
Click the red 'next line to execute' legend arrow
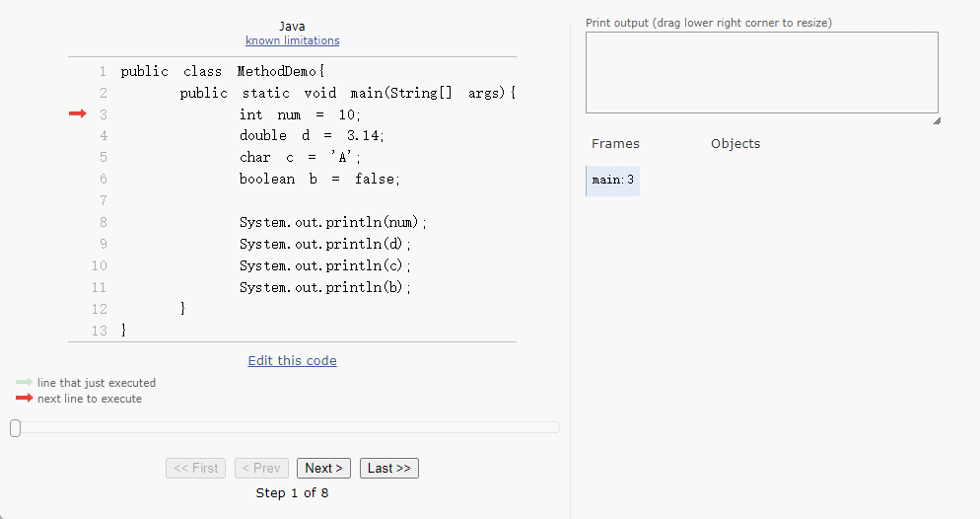(x=24, y=399)
